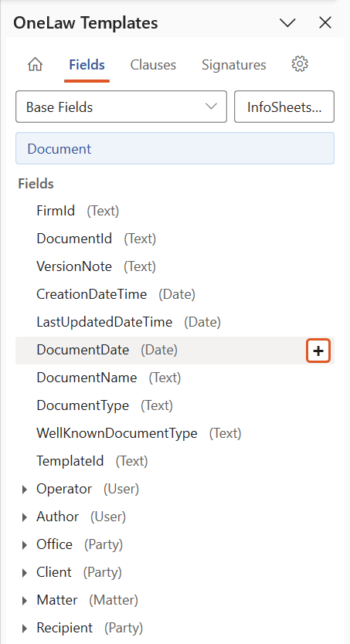Viewport: 350px width, 644px height.
Task: Expand the Operator (User) node
Action: coord(25,489)
